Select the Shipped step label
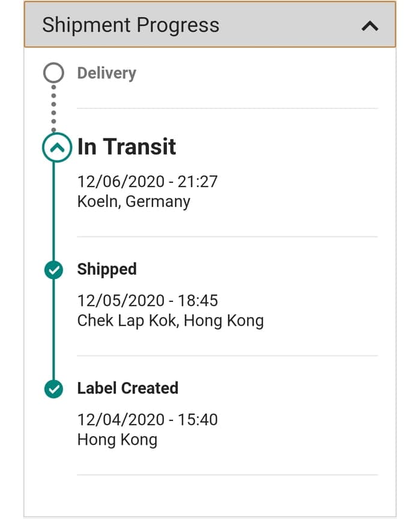This screenshot has width=420, height=519. [x=106, y=269]
